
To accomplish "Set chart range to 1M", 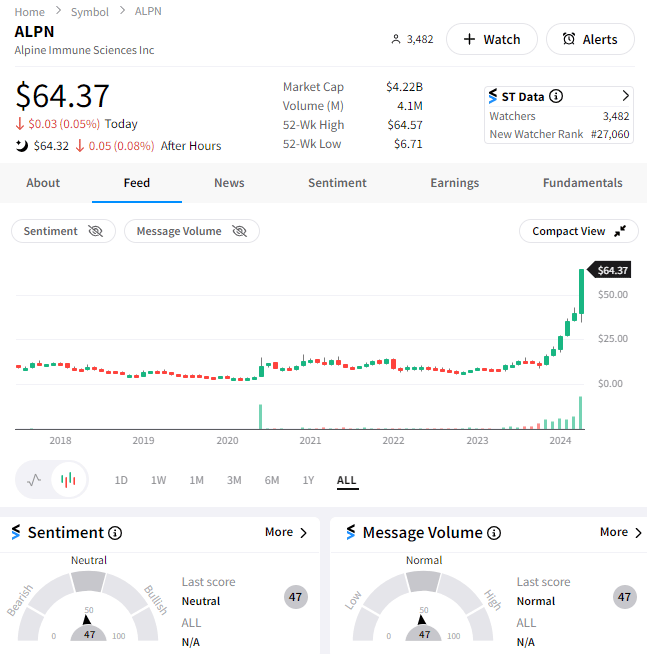I will (196, 480).
